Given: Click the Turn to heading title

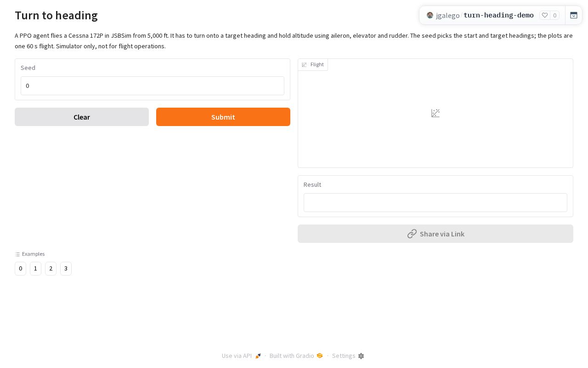Looking at the screenshot, I should [56, 15].
